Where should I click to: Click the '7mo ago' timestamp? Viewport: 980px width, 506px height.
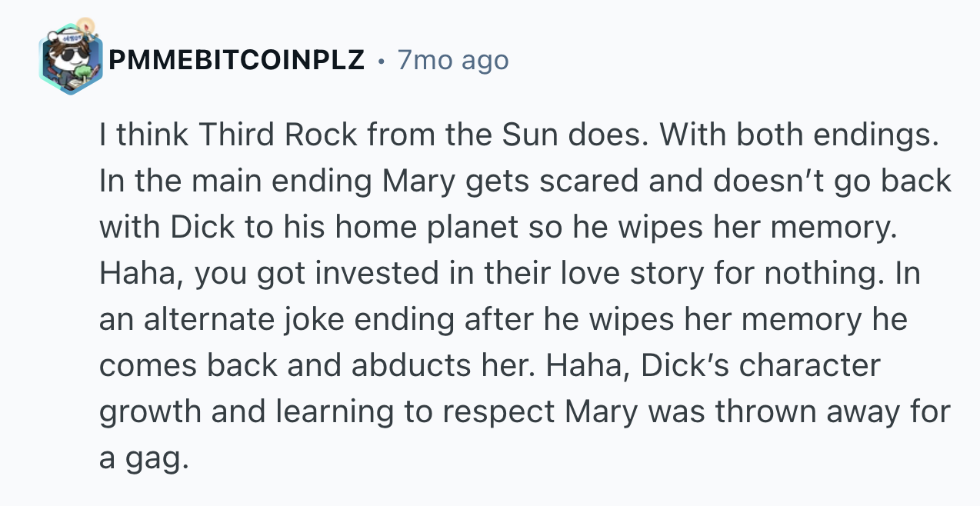click(x=452, y=60)
